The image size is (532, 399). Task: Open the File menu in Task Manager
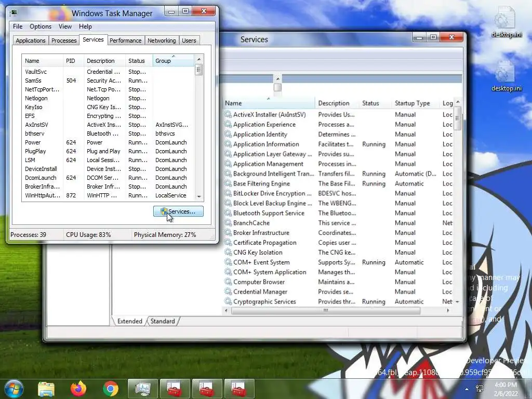(x=18, y=26)
